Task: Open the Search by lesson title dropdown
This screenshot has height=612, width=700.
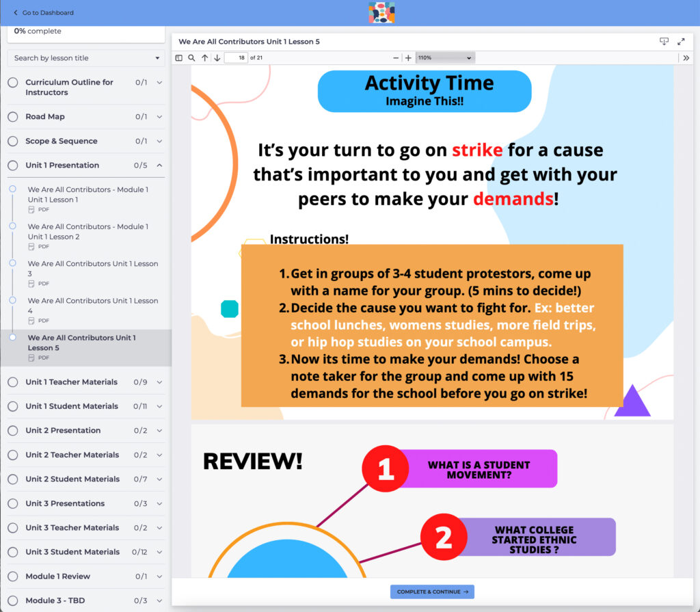Action: tap(86, 58)
